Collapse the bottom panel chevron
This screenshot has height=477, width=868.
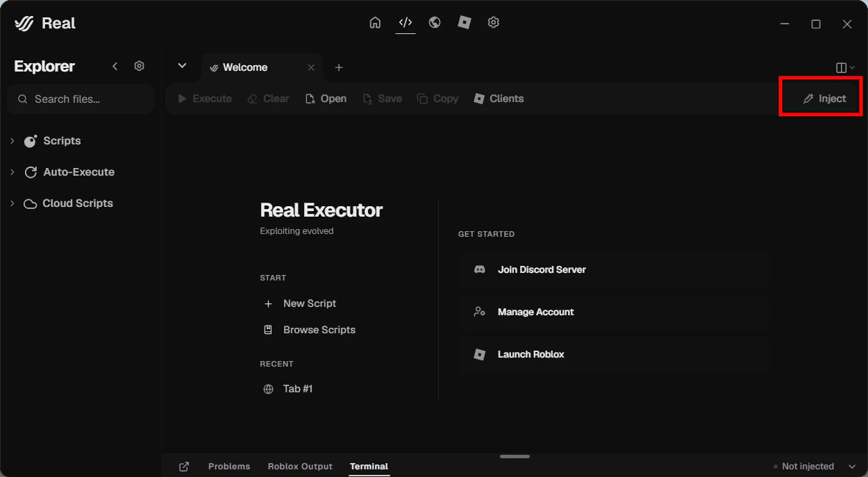[852, 467]
